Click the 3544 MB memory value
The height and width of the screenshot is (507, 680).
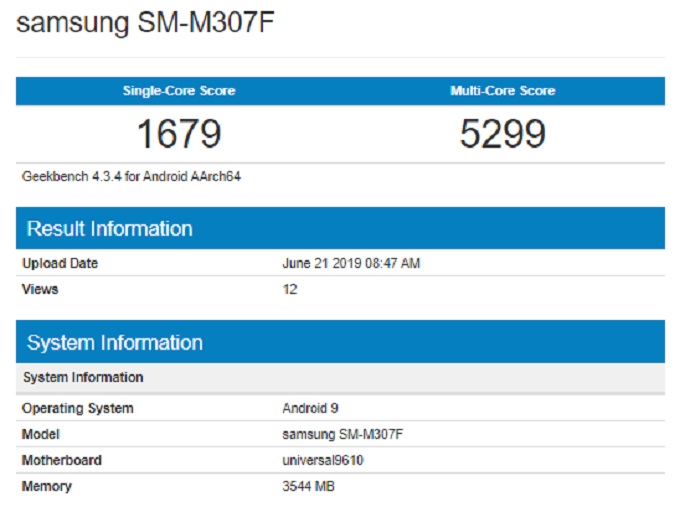[309, 486]
